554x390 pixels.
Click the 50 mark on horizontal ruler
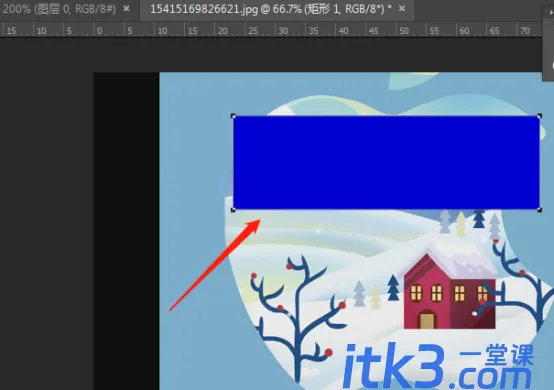pyautogui.click(x=404, y=31)
